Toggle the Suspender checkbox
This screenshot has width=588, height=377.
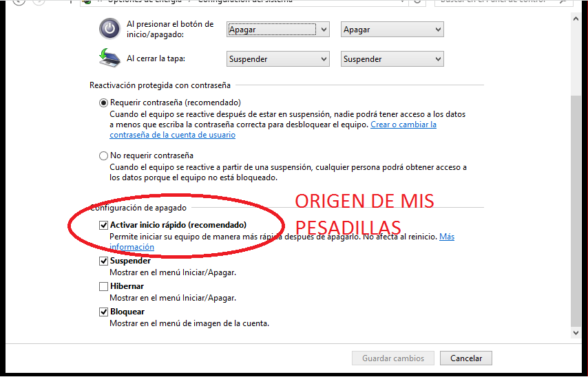103,261
